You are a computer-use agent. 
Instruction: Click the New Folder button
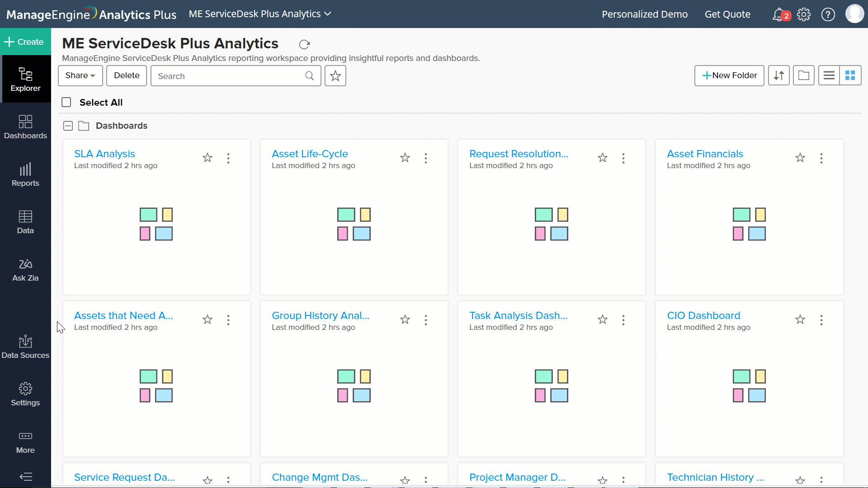coord(729,75)
